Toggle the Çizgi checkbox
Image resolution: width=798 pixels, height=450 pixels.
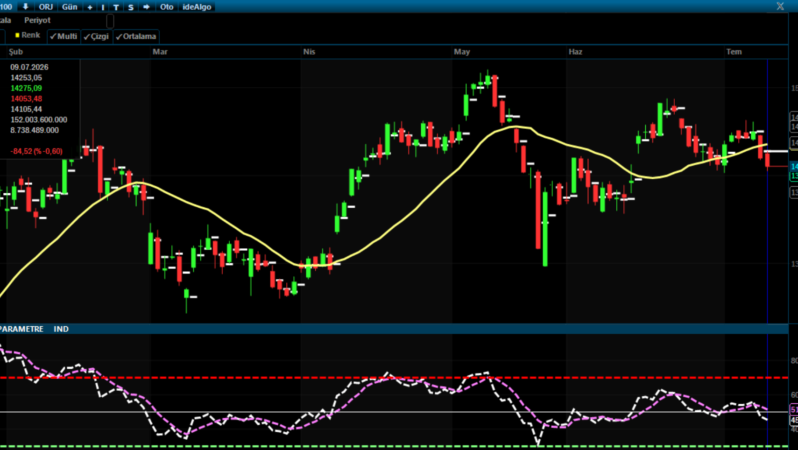pos(97,37)
